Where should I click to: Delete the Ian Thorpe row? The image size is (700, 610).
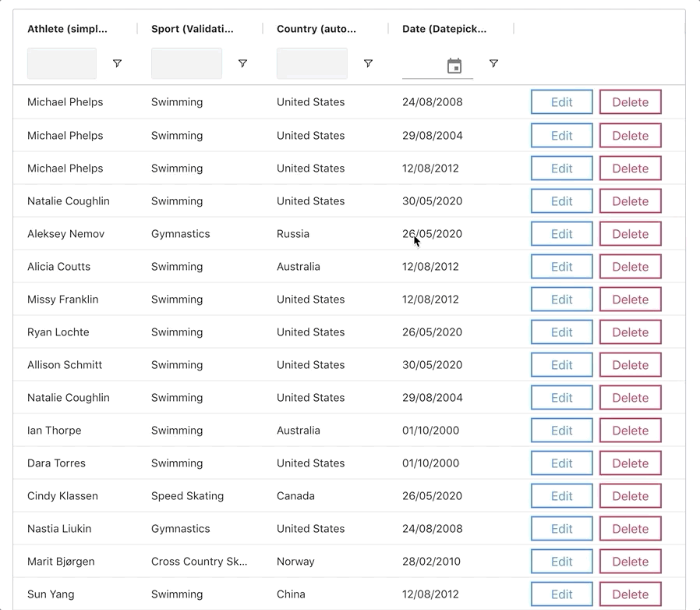pyautogui.click(x=631, y=431)
